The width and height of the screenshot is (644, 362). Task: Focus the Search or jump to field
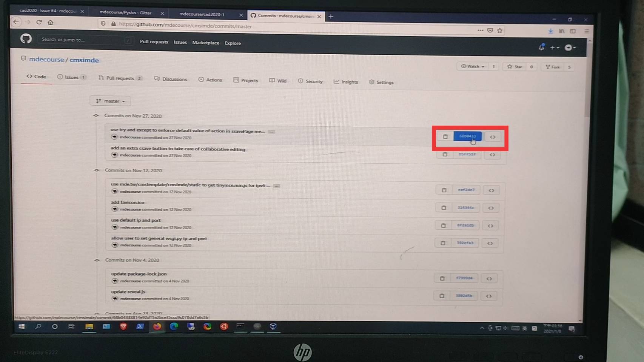coord(86,40)
